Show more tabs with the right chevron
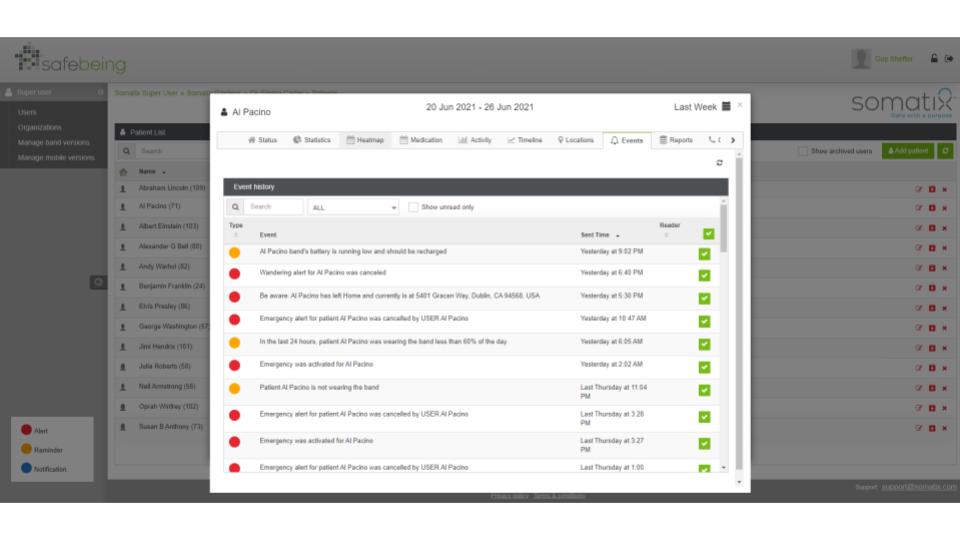 click(x=733, y=140)
